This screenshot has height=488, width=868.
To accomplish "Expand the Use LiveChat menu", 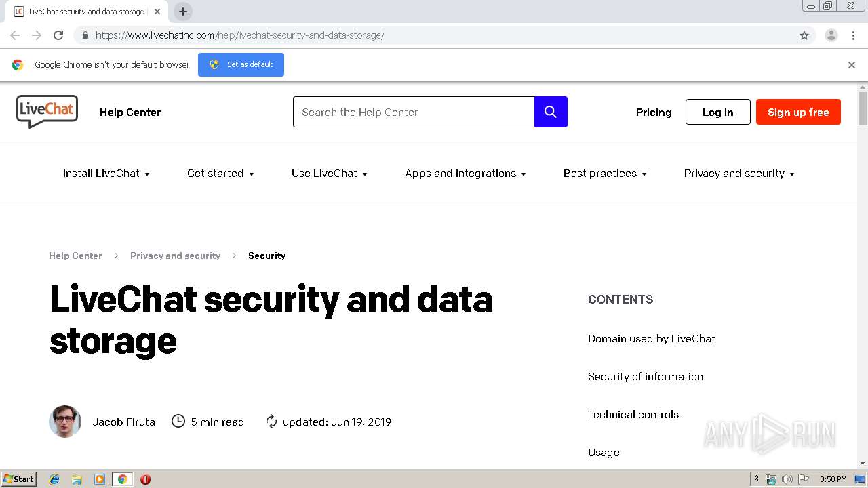I will coord(330,174).
